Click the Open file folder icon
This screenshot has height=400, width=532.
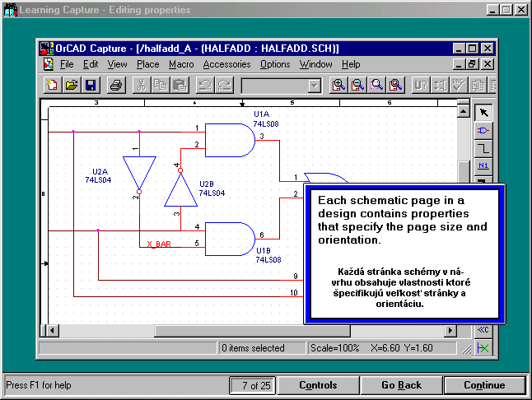72,85
